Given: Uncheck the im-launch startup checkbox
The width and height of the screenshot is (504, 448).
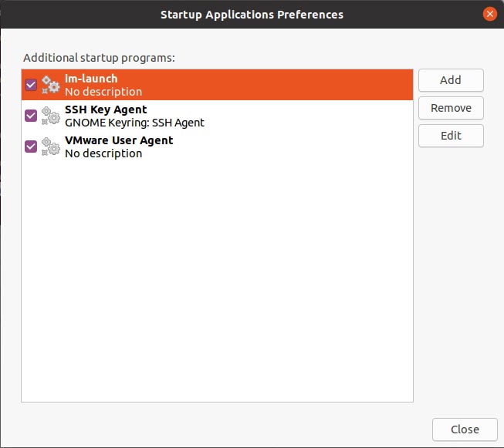Looking at the screenshot, I should click(x=31, y=85).
